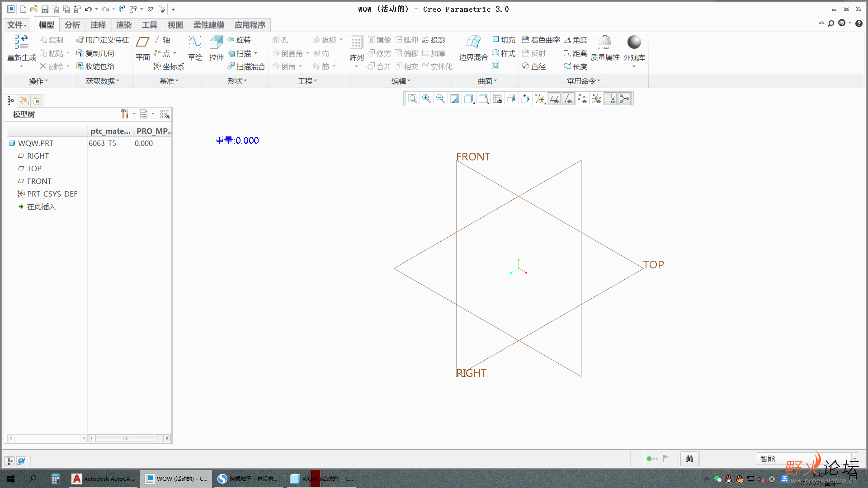
Task: Switch to the 分析 tab
Action: tap(72, 25)
